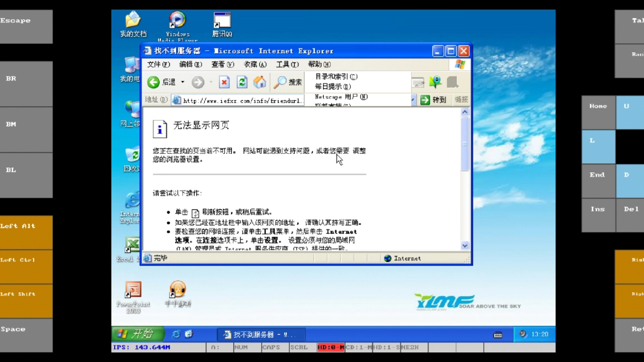This screenshot has width=644, height=362.
Task: Select the PowerPoint 2003 desktop shortcut
Action: pyautogui.click(x=133, y=297)
